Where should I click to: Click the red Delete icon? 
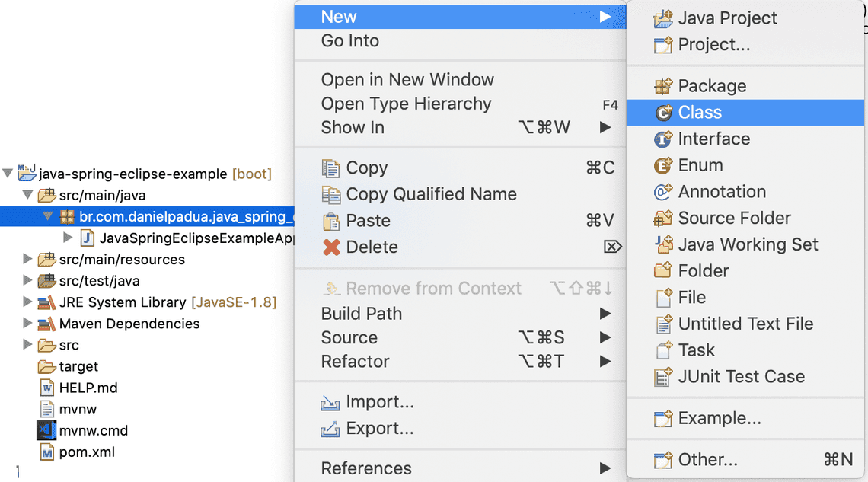[x=331, y=247]
